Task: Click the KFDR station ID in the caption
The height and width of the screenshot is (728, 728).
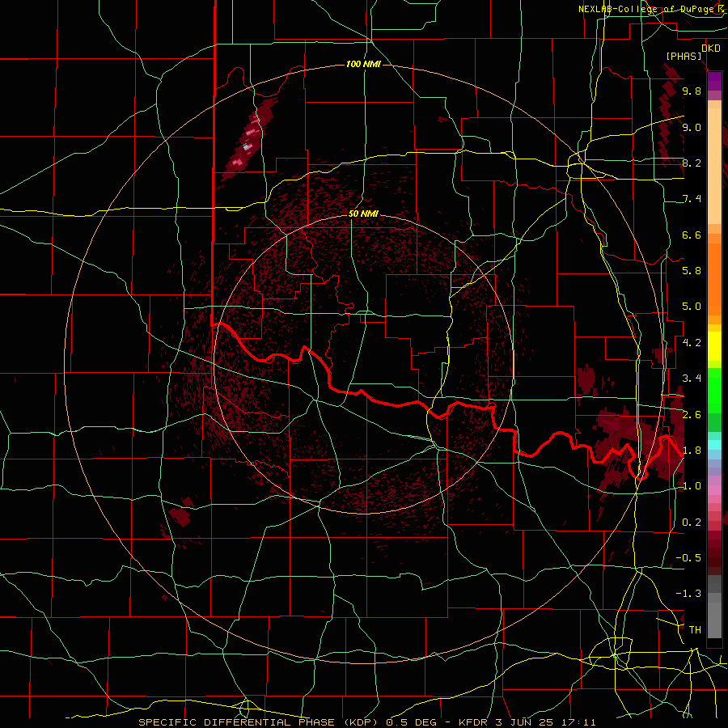Action: tap(473, 722)
